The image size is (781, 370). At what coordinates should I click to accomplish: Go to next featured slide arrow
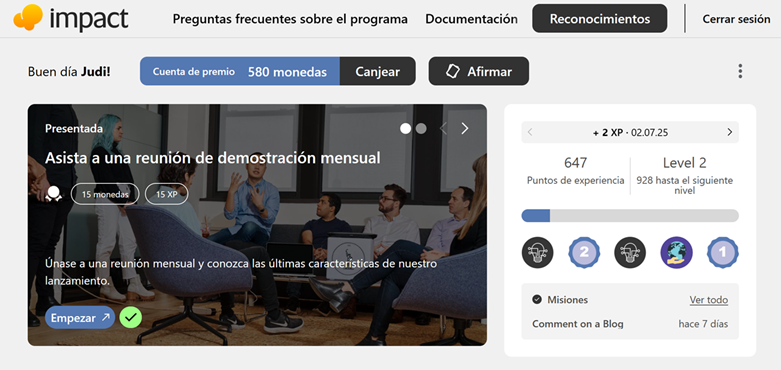click(x=465, y=128)
